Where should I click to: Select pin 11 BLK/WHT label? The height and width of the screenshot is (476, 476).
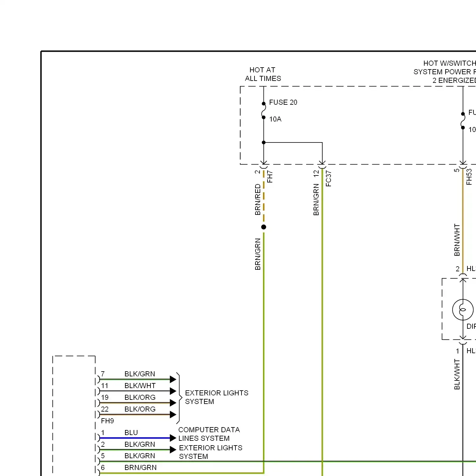(x=140, y=386)
